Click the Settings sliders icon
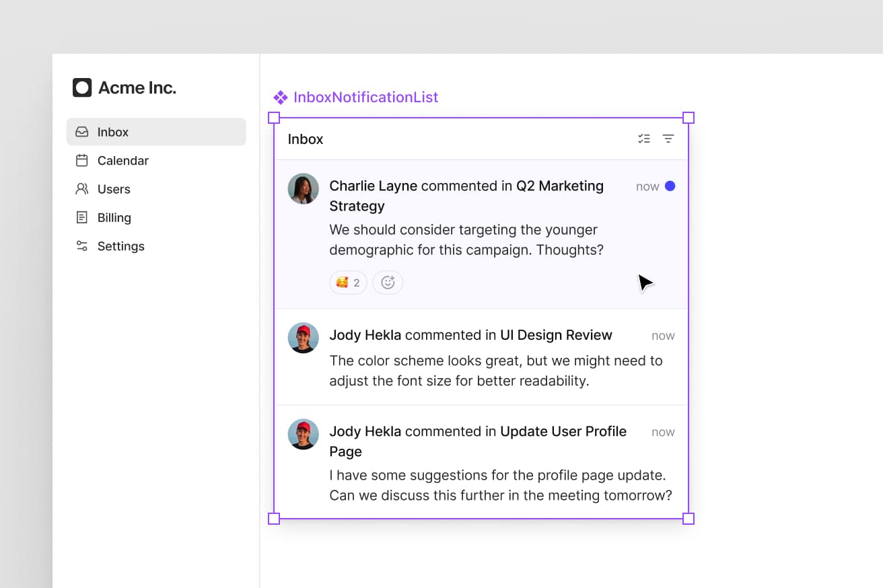The image size is (883, 588). 82,246
